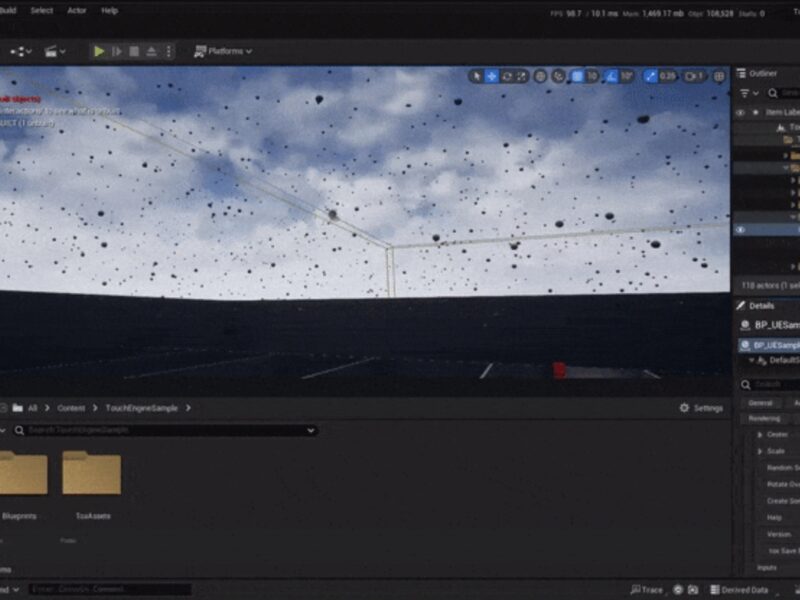This screenshot has width=800, height=600.
Task: Toggle surface snapping icon in viewport
Action: pyautogui.click(x=559, y=77)
